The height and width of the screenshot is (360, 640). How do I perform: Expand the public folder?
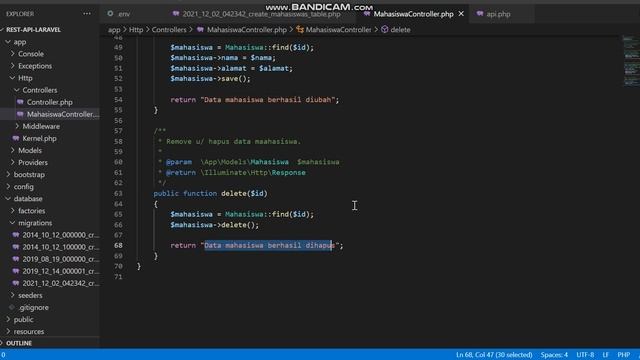tap(23, 319)
